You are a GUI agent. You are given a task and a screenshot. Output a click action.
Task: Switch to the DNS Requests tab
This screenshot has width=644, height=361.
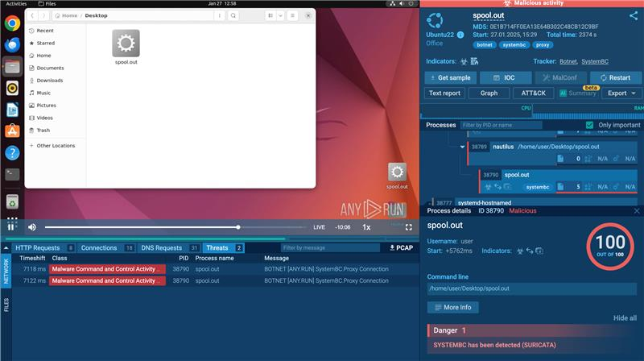point(161,247)
